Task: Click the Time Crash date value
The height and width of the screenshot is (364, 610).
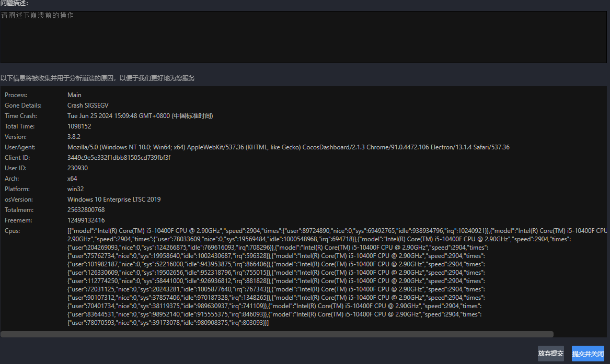Action: pos(140,116)
